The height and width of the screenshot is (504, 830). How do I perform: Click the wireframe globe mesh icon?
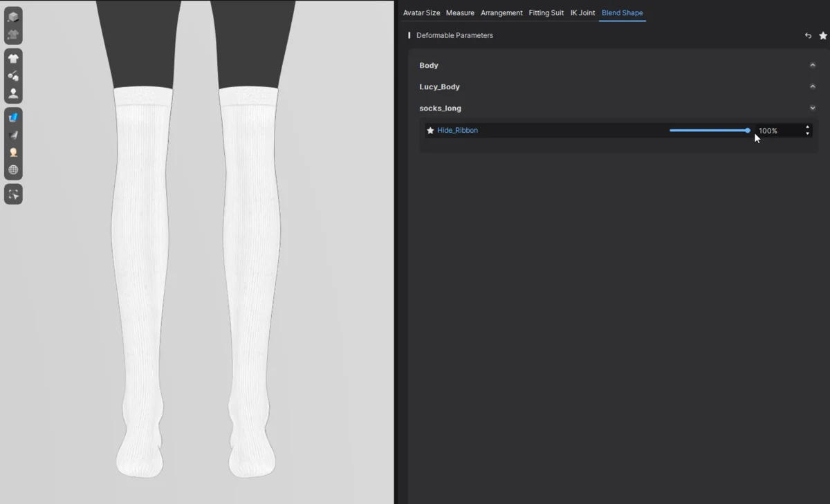[13, 169]
